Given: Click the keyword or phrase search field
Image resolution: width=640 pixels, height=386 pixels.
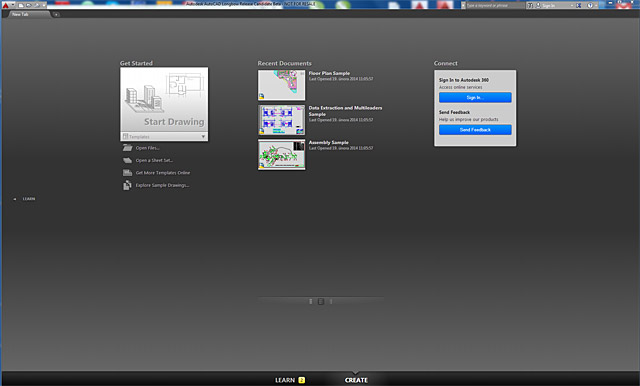Looking at the screenshot, I should (x=496, y=5).
